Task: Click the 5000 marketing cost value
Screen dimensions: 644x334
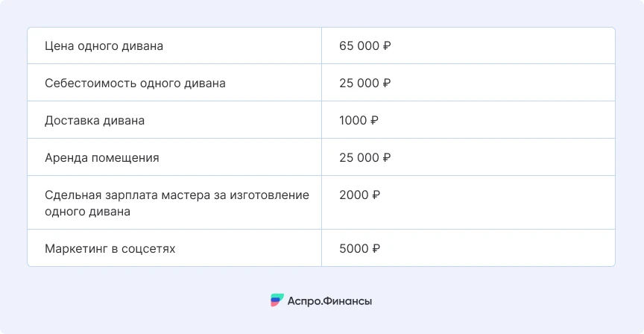Action: tap(354, 248)
